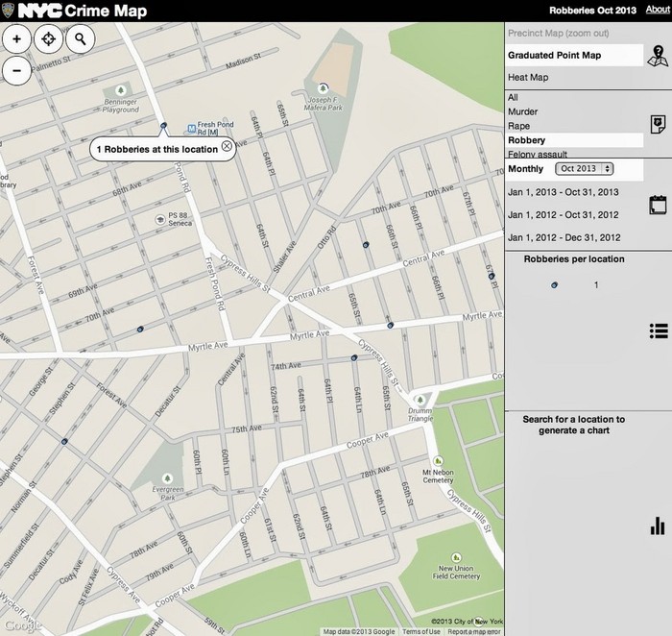Click the NYPD shield logo
Viewport: 672px width, 636px height.
[x=8, y=11]
